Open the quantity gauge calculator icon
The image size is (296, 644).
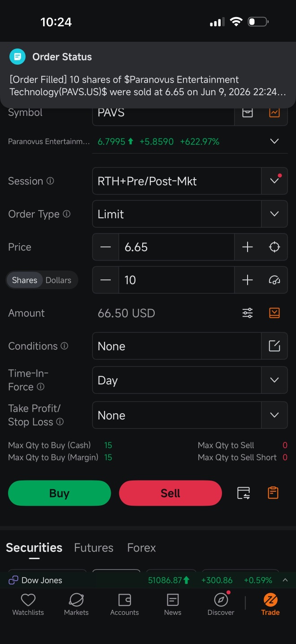274,280
